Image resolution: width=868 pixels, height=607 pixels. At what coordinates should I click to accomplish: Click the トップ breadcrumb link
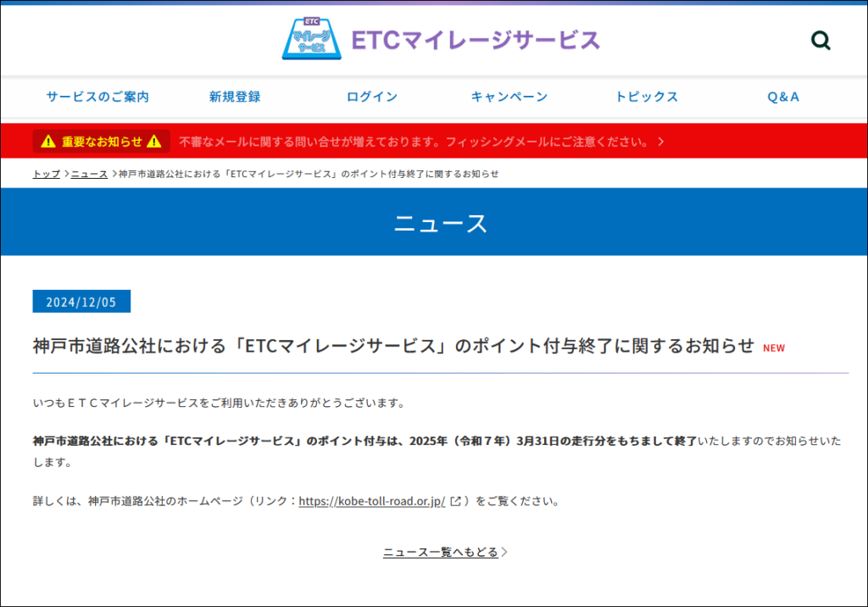click(47, 174)
